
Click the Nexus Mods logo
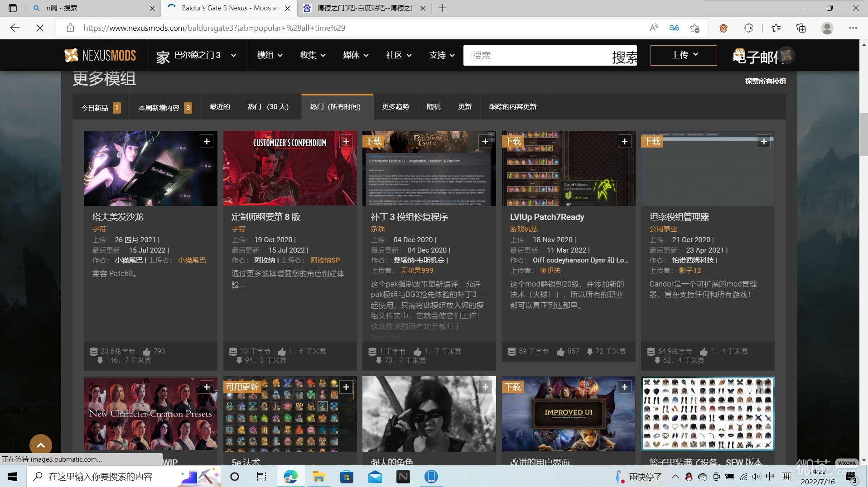100,55
